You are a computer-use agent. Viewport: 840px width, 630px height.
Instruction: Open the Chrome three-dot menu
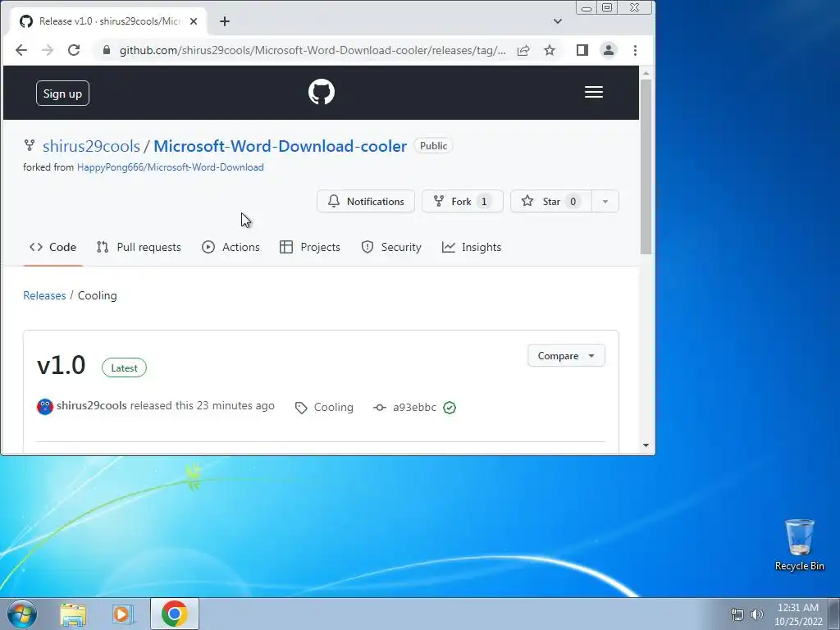pos(636,50)
